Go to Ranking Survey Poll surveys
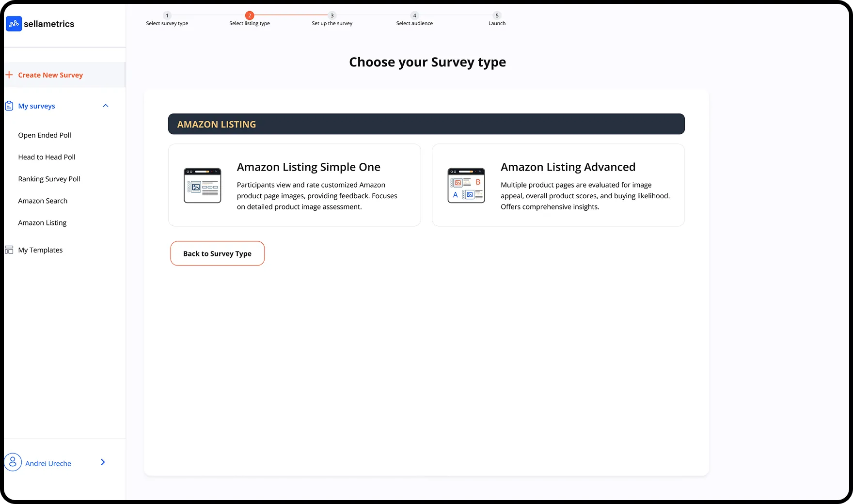The image size is (853, 504). 49,179
